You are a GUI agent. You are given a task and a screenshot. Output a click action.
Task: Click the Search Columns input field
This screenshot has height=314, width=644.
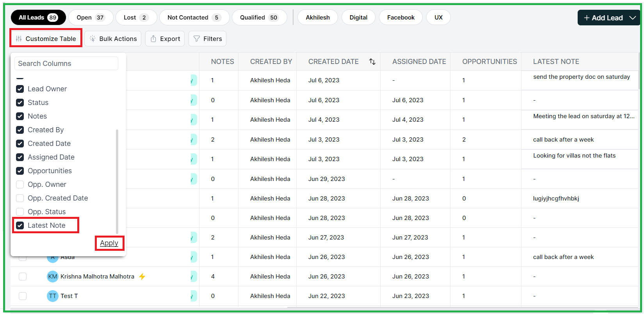pyautogui.click(x=66, y=64)
